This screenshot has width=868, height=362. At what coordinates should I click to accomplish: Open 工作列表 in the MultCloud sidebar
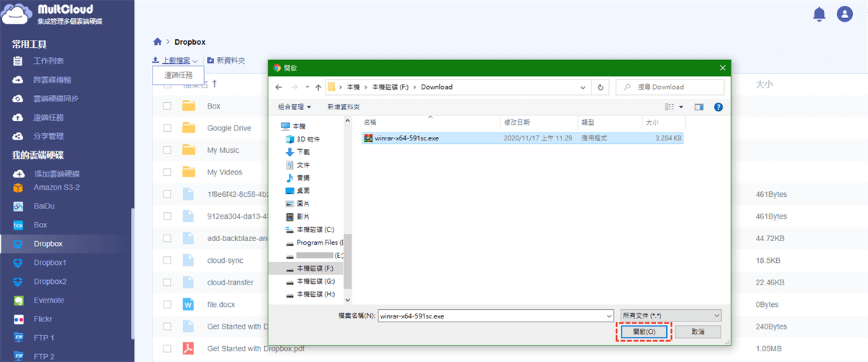[48, 61]
